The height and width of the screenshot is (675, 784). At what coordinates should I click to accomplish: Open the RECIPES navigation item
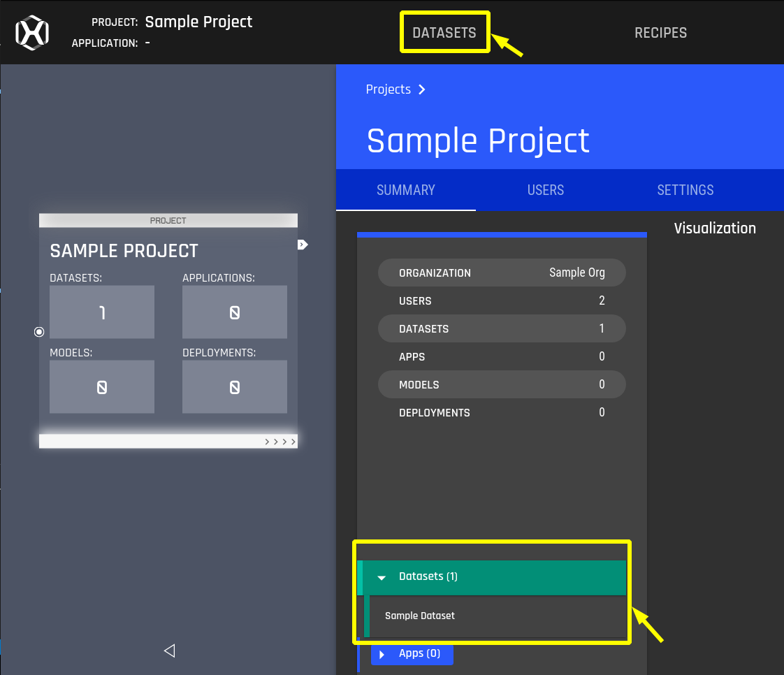tap(660, 32)
